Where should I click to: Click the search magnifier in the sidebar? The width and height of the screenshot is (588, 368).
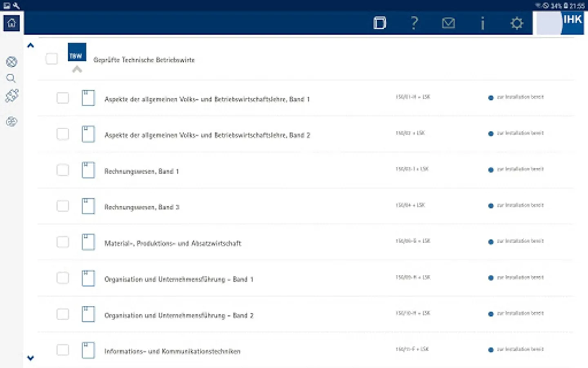pos(11,78)
